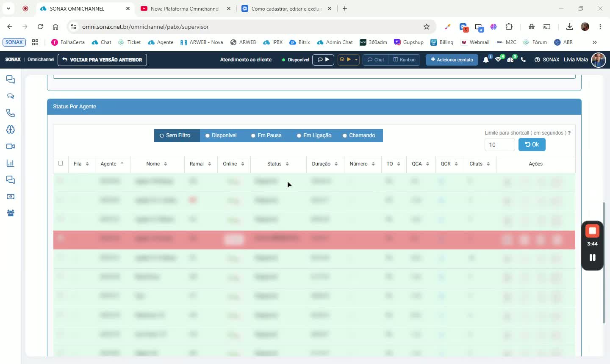
Task: Open the SONAX help link in header
Action: (x=547, y=60)
